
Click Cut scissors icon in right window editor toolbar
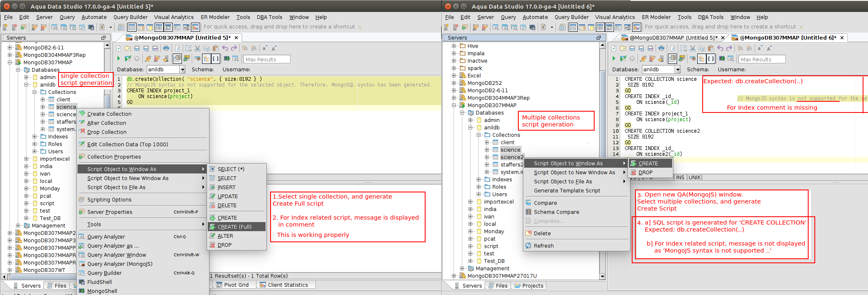(693, 48)
